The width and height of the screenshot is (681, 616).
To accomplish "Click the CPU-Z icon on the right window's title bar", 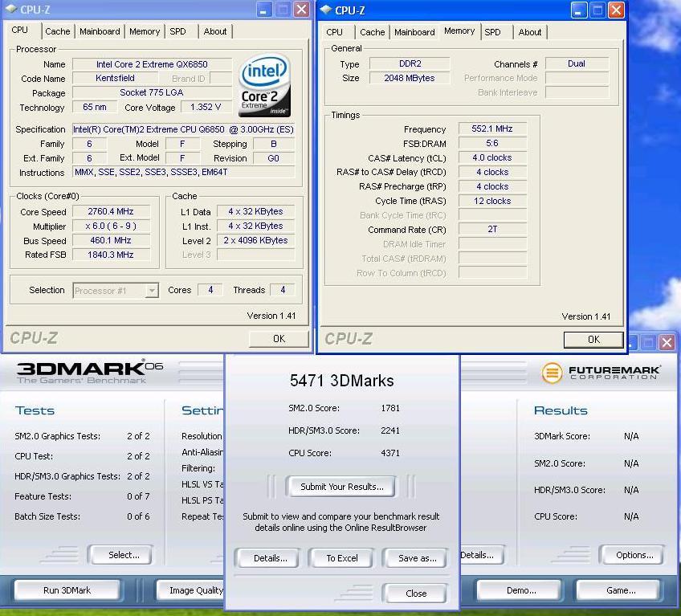I will (x=324, y=10).
